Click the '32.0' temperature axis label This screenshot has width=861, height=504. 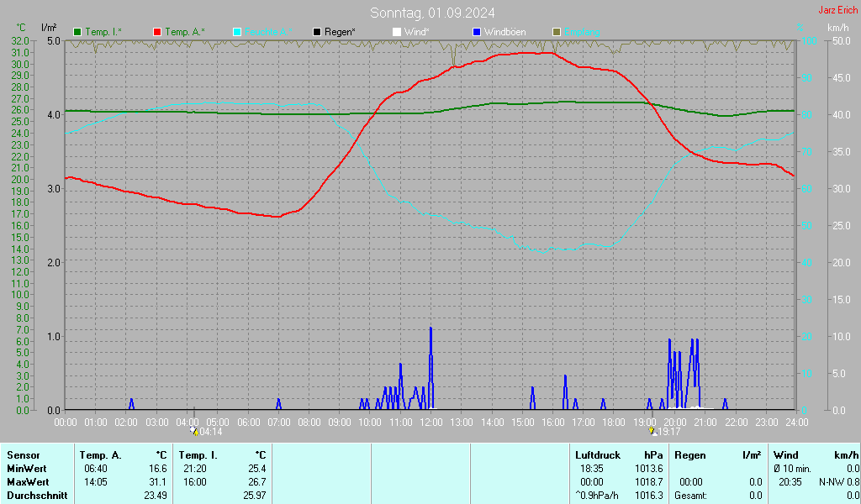click(x=20, y=40)
